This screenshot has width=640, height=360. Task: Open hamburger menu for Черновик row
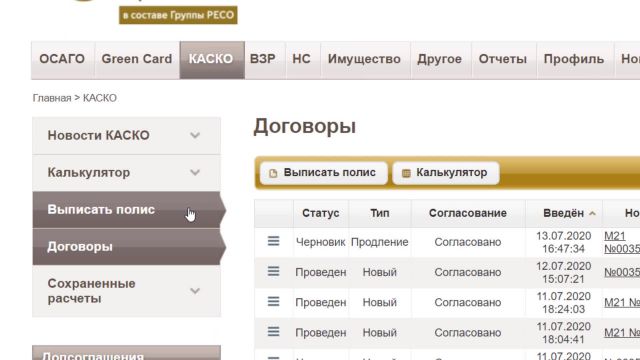click(x=273, y=241)
